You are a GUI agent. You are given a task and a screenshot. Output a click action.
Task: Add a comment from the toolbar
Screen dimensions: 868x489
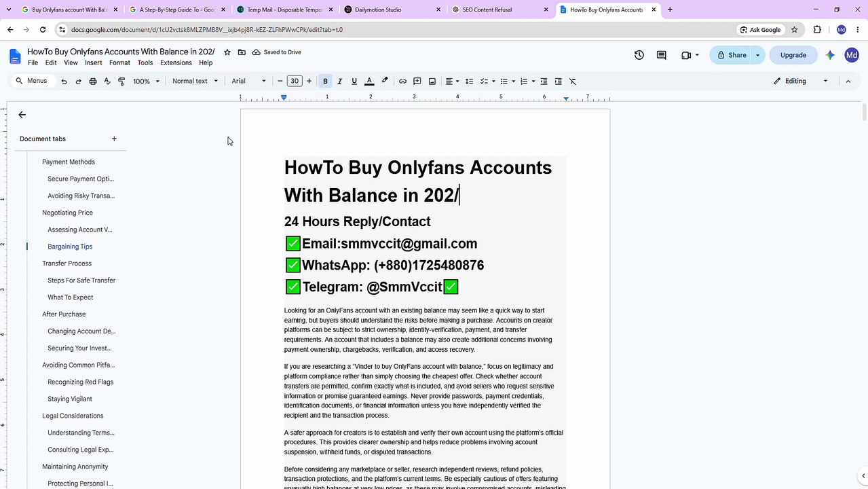417,81
